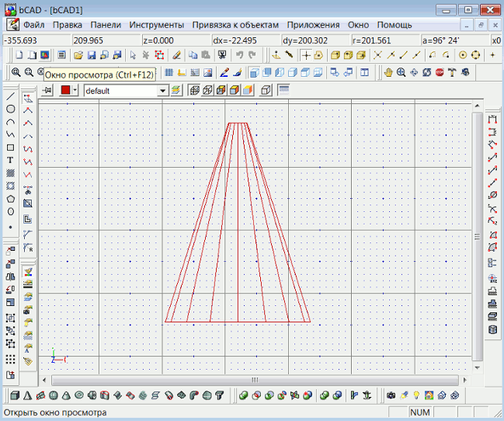Open the Инструменты menu
The width and height of the screenshot is (504, 421).
[x=157, y=25]
